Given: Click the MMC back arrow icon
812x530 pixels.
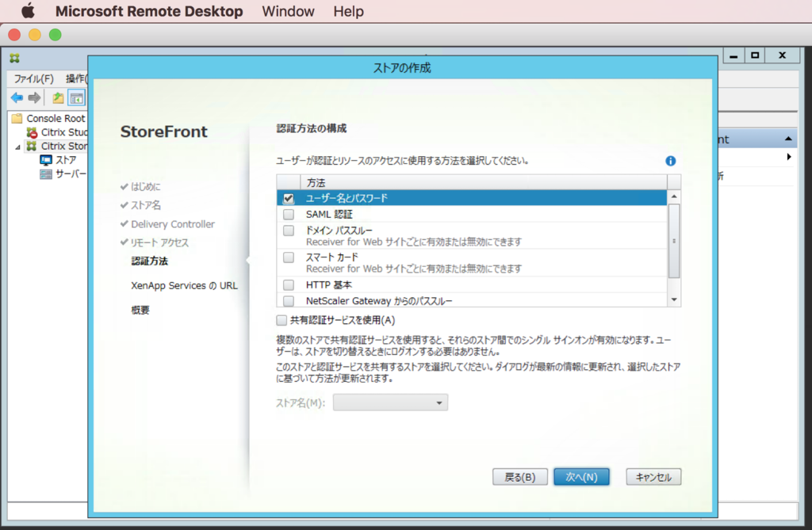Looking at the screenshot, I should [17, 97].
